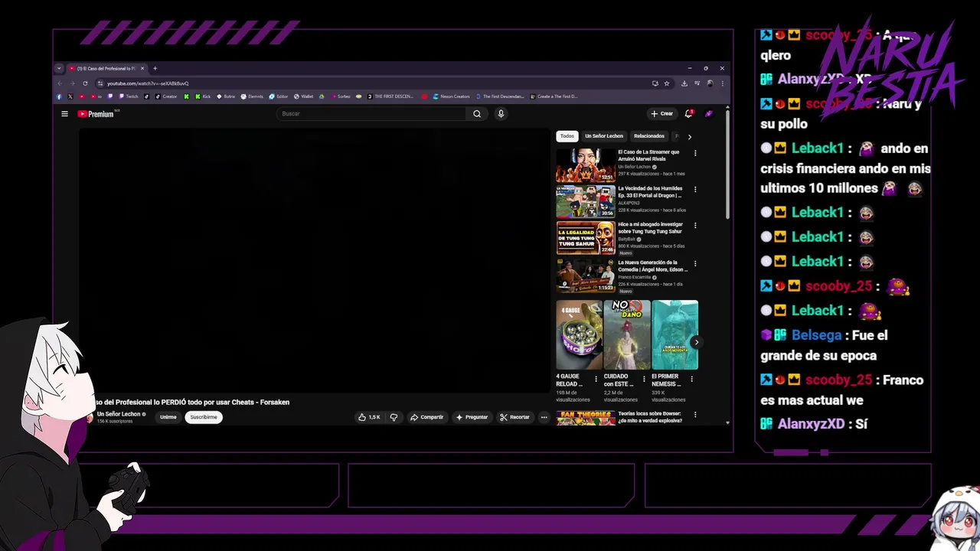This screenshot has width=980, height=551.
Task: Click the video title text
Action: [x=191, y=403]
